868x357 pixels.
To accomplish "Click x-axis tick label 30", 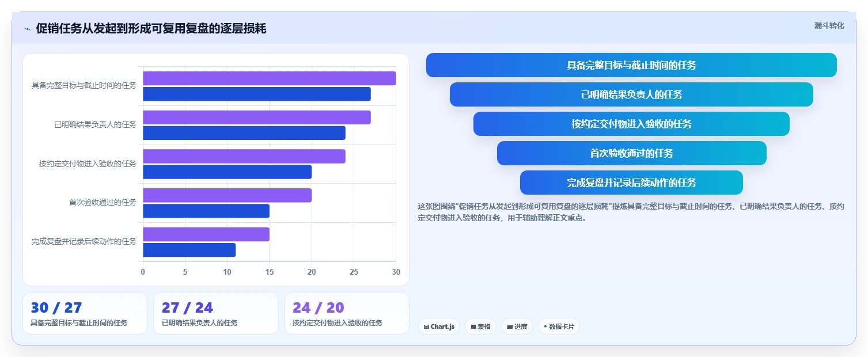I will coord(396,272).
